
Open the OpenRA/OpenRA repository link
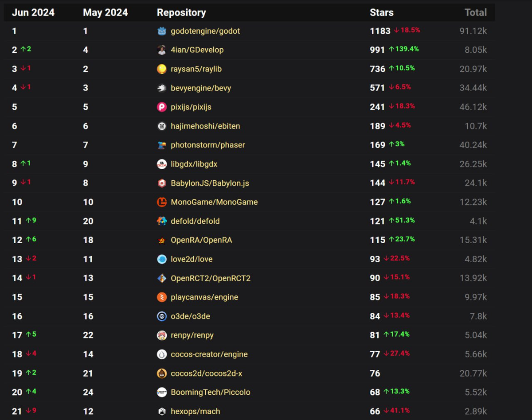pos(201,240)
